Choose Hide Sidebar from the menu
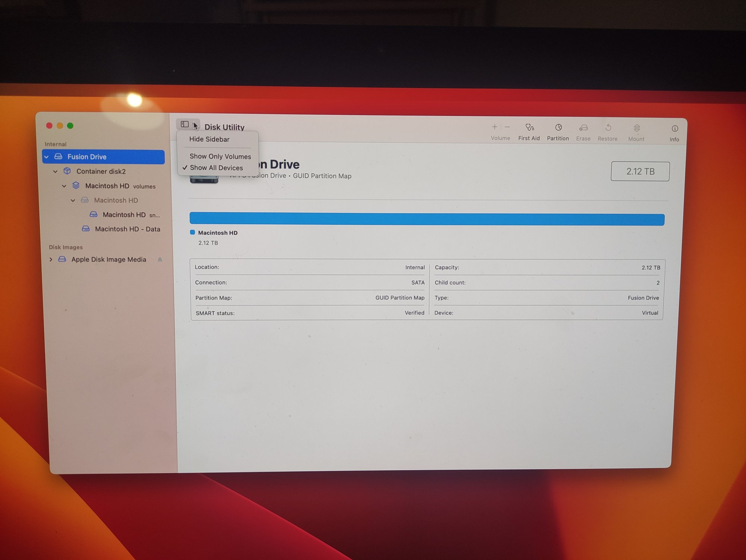The height and width of the screenshot is (560, 746). point(209,139)
